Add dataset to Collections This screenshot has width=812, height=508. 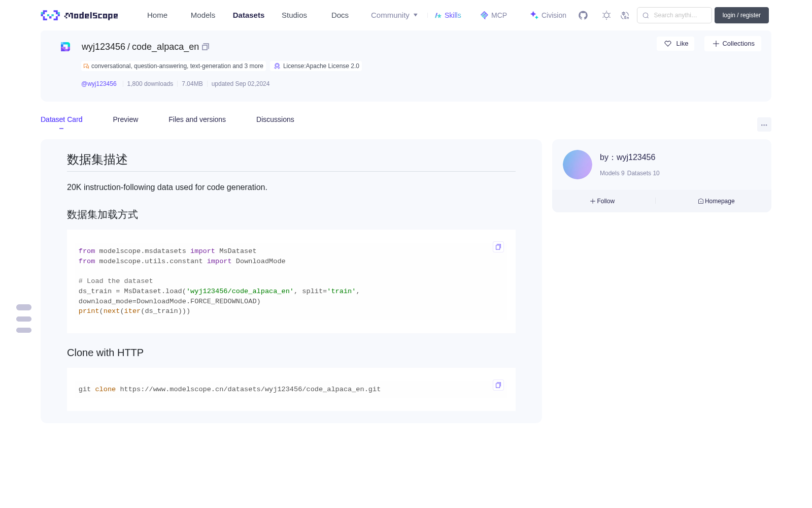pos(733,44)
